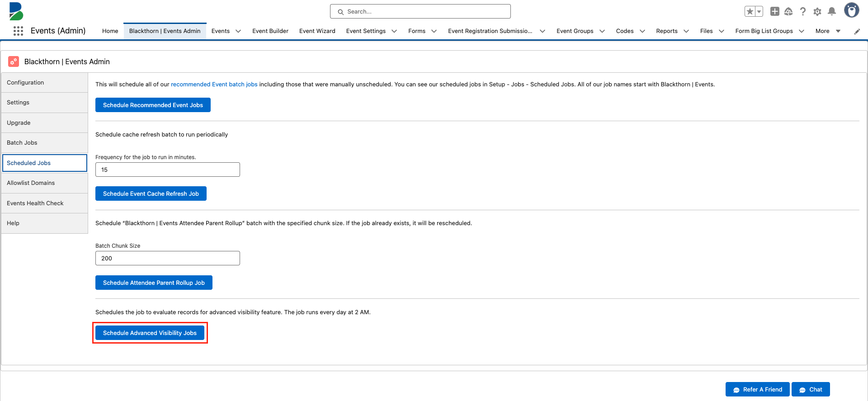Open the Events tab
This screenshot has height=401, width=868.
tap(221, 31)
